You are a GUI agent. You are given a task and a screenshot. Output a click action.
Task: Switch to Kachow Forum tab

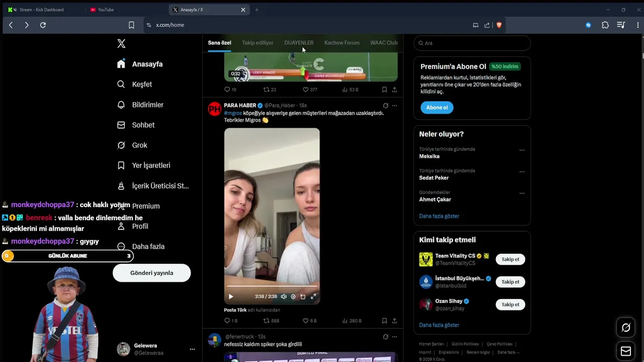click(342, 43)
